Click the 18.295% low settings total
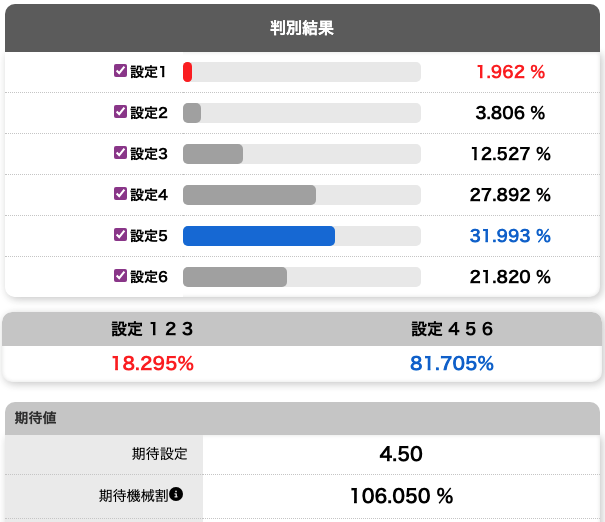The height and width of the screenshot is (522, 605). [152, 363]
